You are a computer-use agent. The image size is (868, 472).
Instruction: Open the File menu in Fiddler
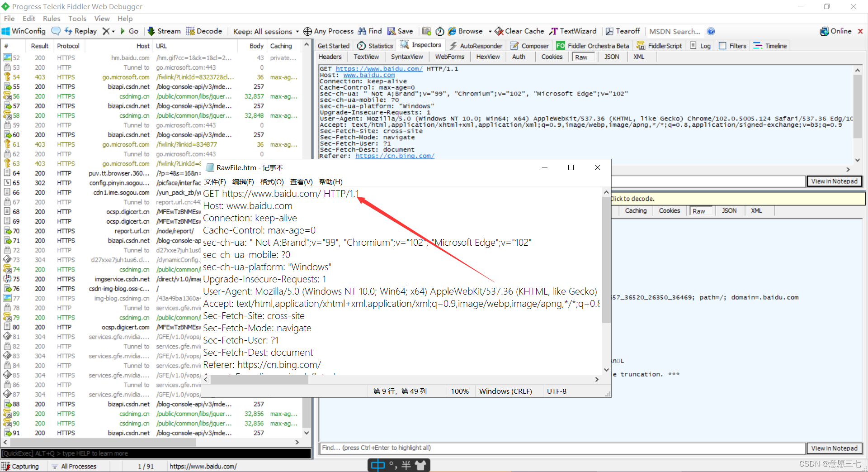click(x=9, y=19)
